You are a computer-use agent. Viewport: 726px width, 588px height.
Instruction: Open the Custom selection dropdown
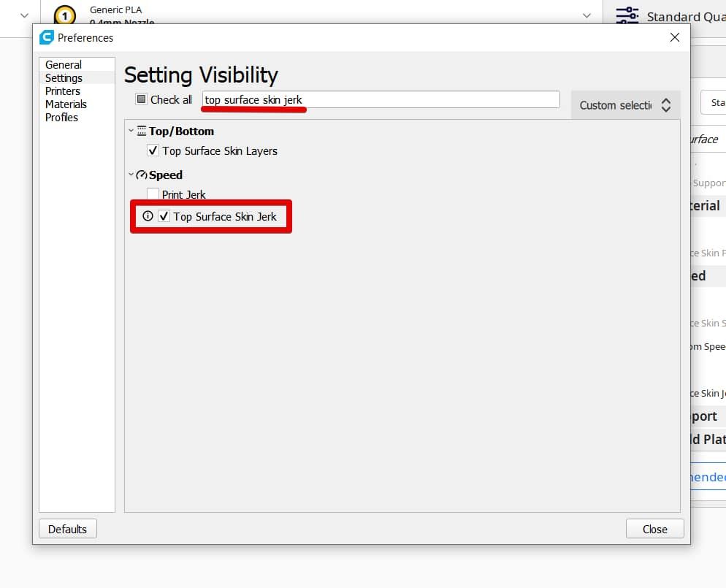(x=625, y=105)
